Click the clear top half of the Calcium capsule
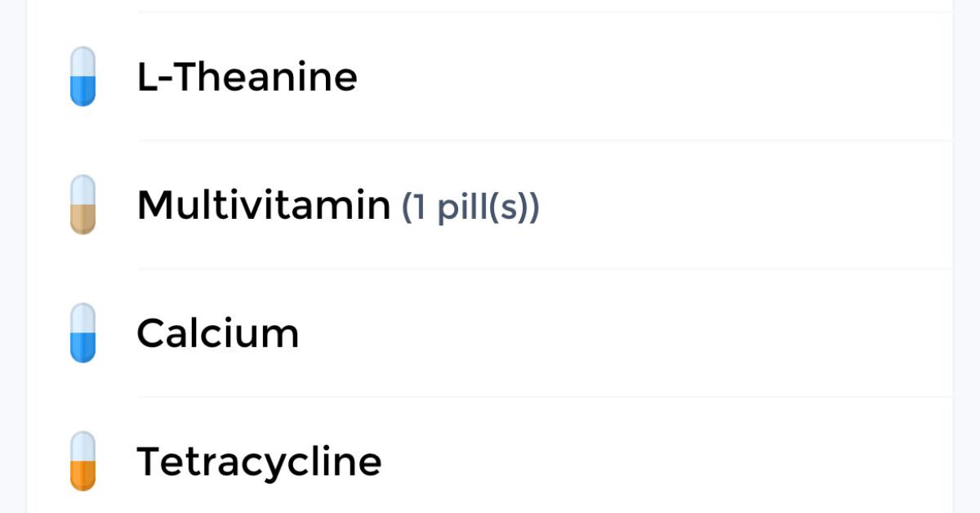The image size is (980, 513). click(83, 318)
